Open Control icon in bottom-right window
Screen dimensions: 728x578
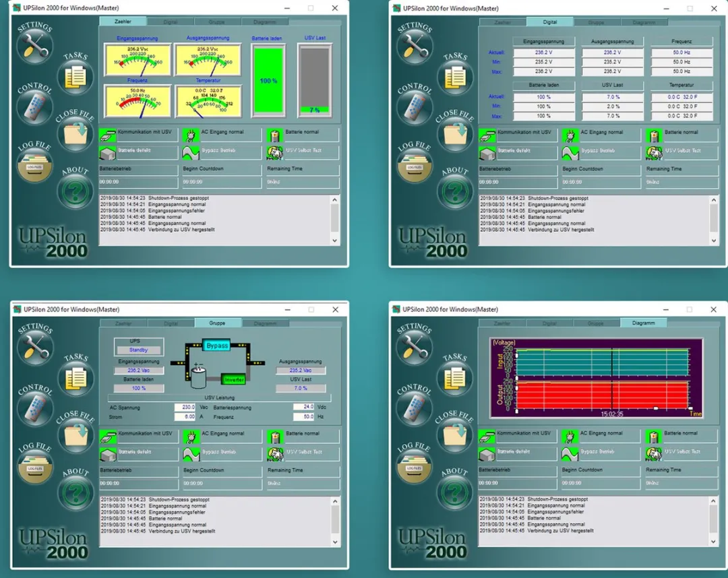click(414, 408)
